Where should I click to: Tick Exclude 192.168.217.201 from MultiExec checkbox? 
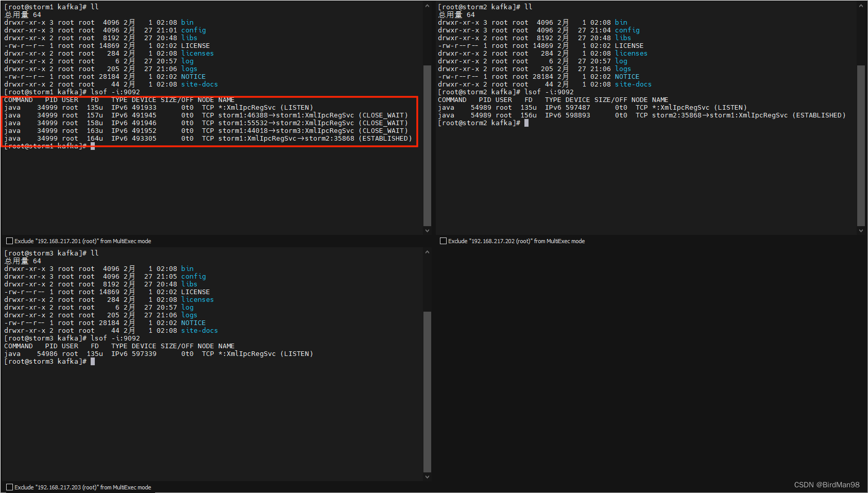click(9, 241)
